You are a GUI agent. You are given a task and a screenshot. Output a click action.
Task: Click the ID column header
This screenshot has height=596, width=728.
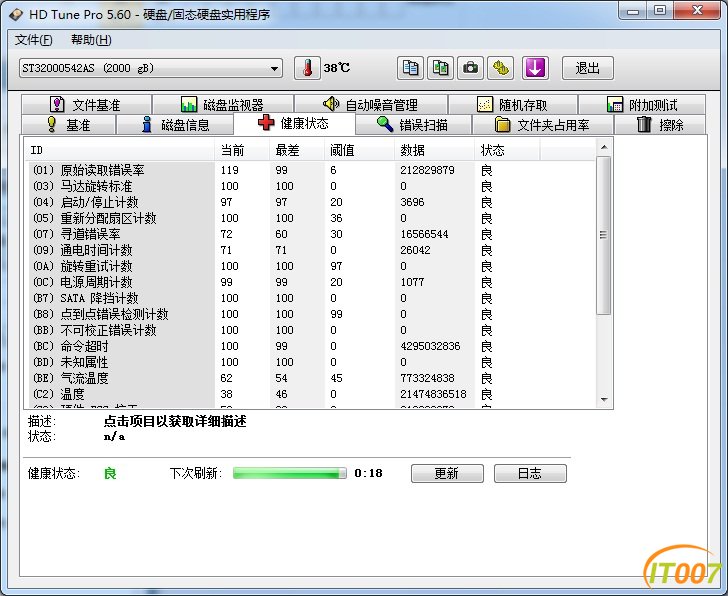(x=121, y=150)
